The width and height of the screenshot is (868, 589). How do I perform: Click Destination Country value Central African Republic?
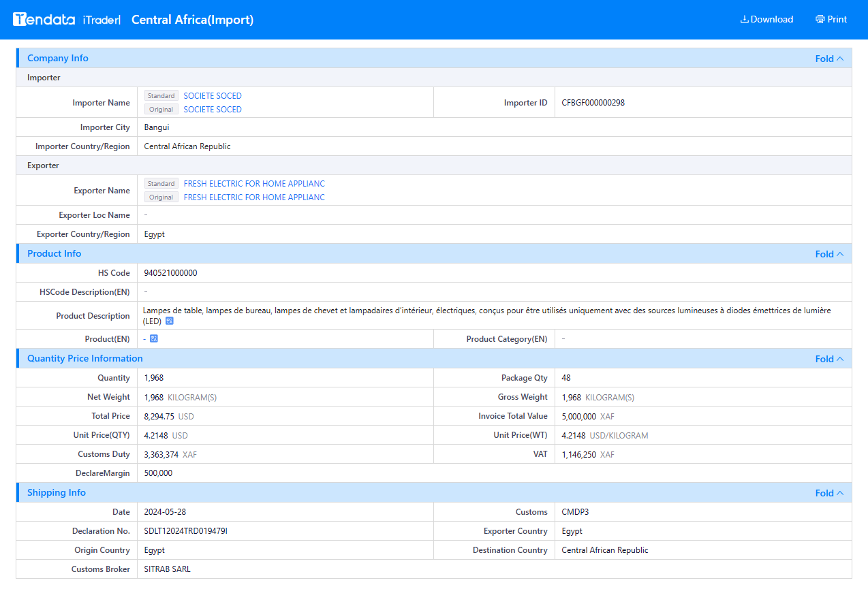click(605, 550)
